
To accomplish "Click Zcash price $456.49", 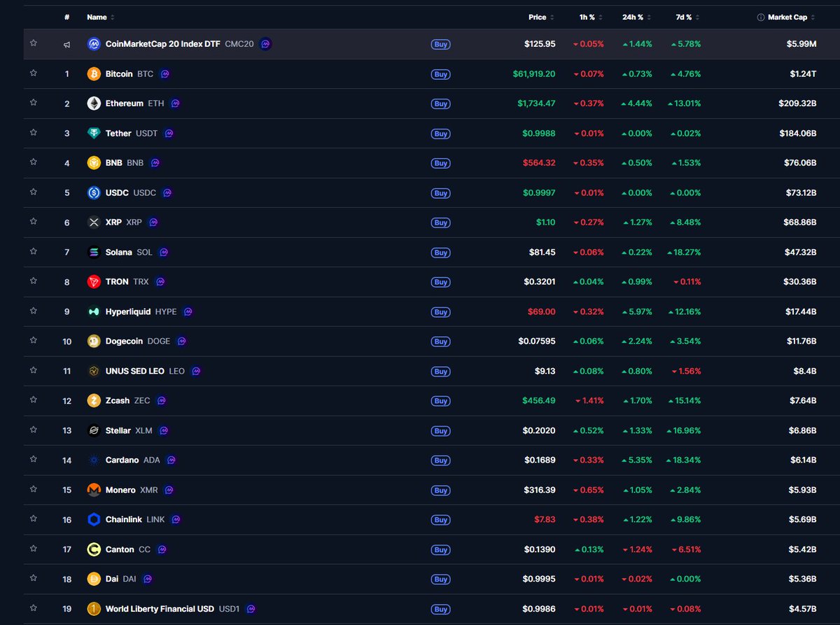I will 539,401.
